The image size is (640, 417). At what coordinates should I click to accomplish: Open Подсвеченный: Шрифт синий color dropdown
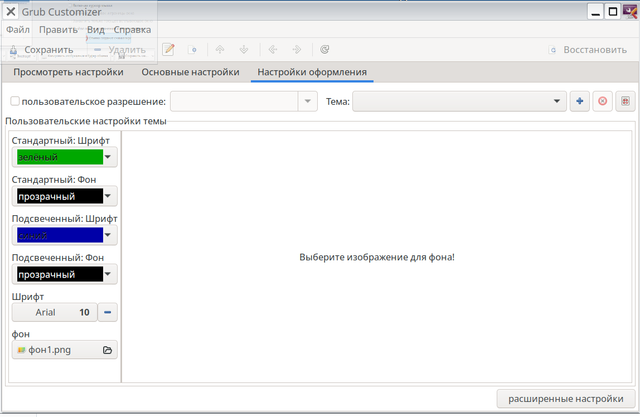click(x=64, y=235)
